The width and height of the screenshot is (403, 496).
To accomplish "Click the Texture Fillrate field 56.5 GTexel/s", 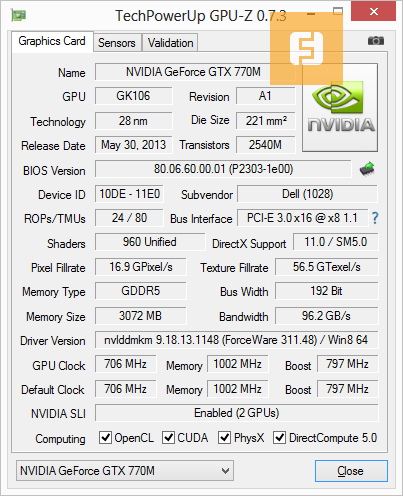I will 327,267.
